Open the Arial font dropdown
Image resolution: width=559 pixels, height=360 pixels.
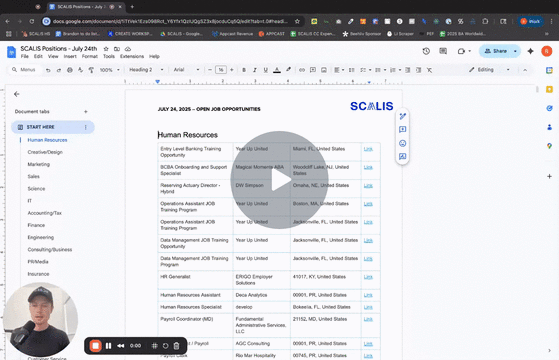coord(186,70)
